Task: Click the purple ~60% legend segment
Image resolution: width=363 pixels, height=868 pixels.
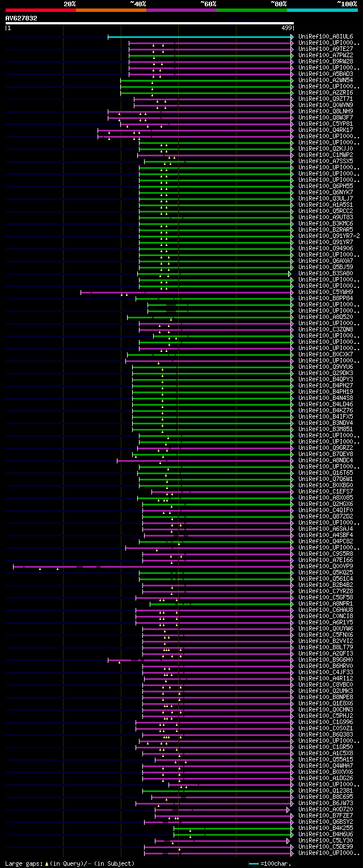Action: [x=181, y=10]
